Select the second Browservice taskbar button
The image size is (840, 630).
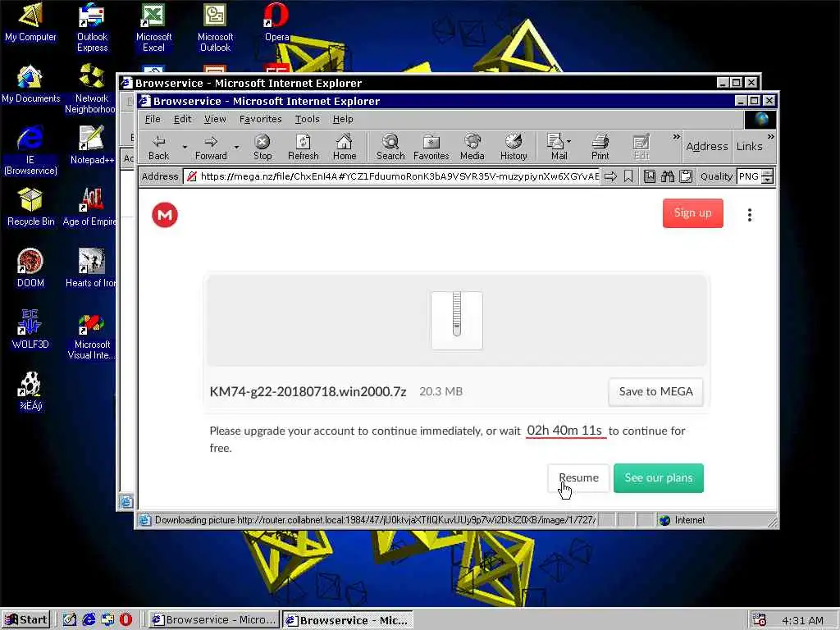(348, 620)
